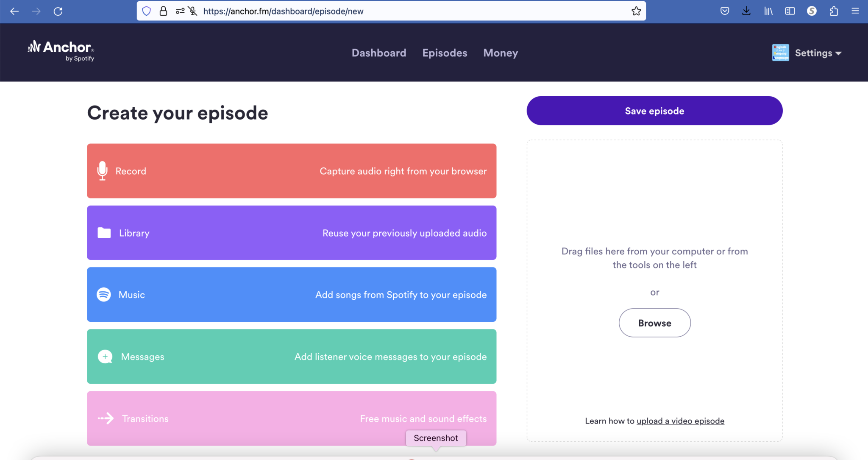Open the hamburger application menu
The width and height of the screenshot is (868, 460).
tap(856, 11)
